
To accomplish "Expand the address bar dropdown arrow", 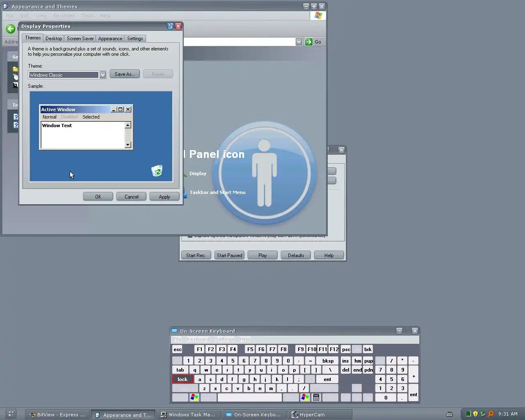I will [299, 42].
